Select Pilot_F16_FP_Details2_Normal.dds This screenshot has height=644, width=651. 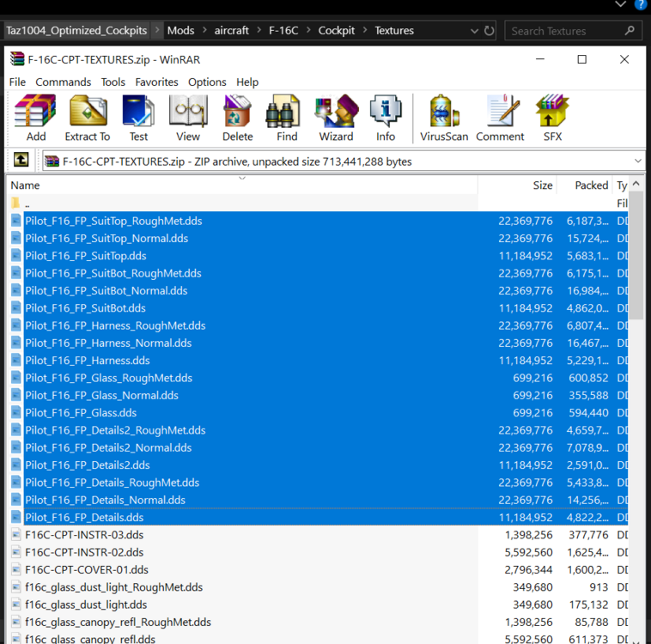108,447
